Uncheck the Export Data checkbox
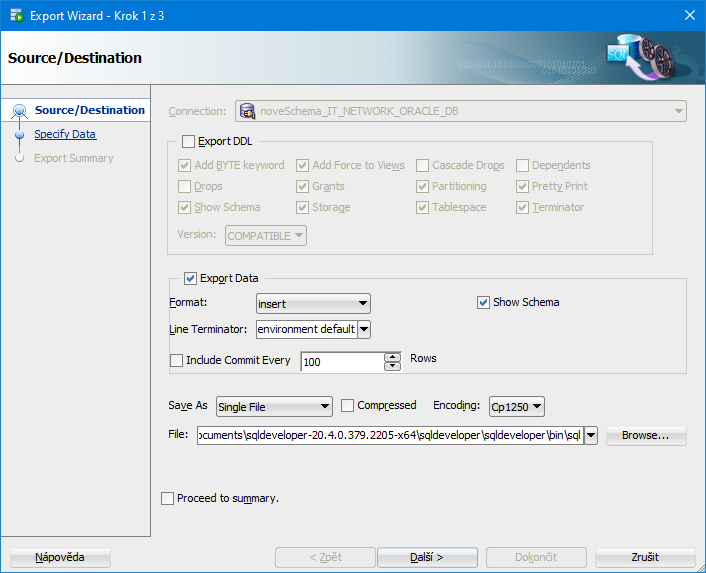The height and width of the screenshot is (573, 706). pyautogui.click(x=191, y=279)
